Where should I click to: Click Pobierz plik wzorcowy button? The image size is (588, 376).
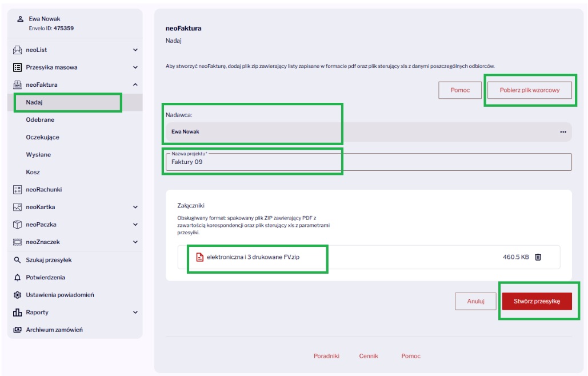point(530,90)
